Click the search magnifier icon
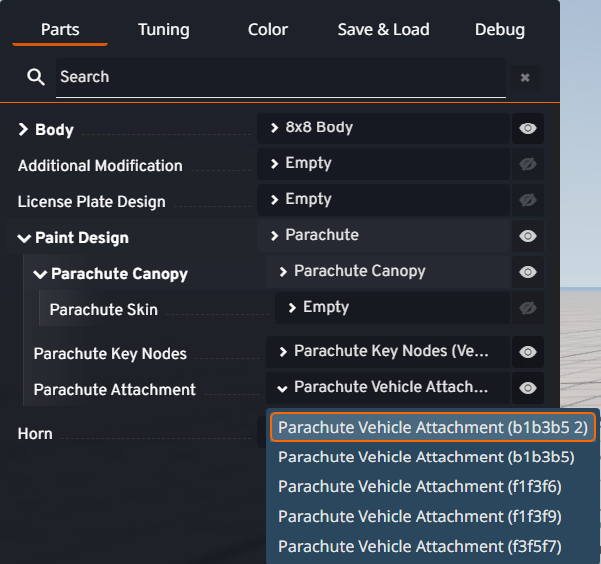 [x=36, y=77]
